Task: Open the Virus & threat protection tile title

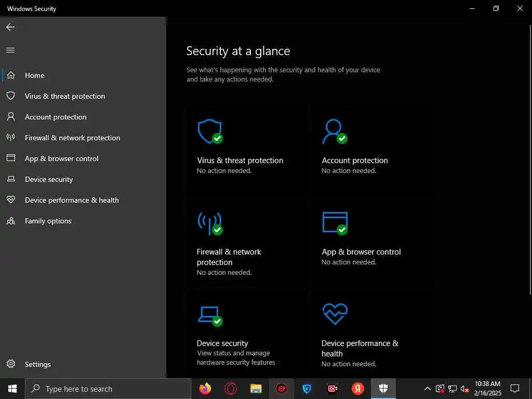Action: coord(240,161)
